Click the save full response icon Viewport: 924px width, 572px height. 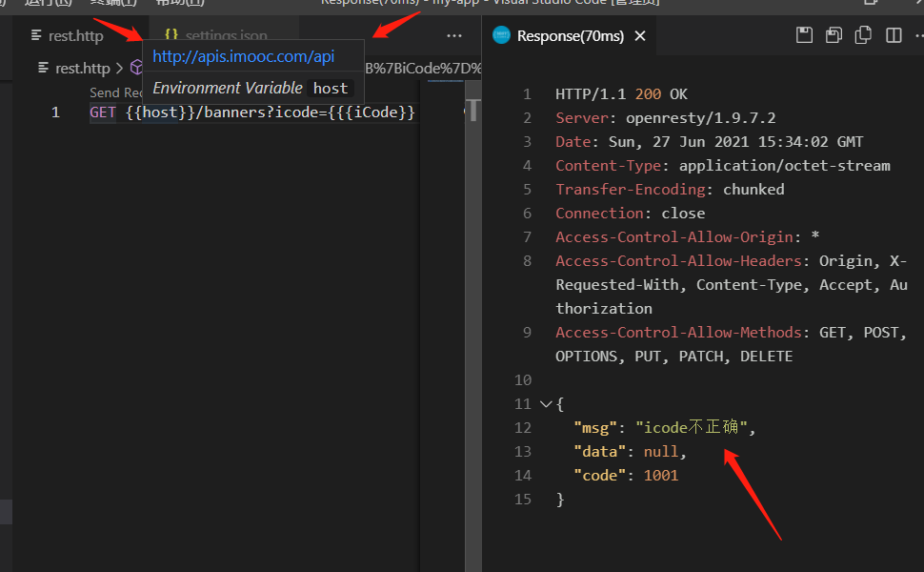(x=805, y=35)
